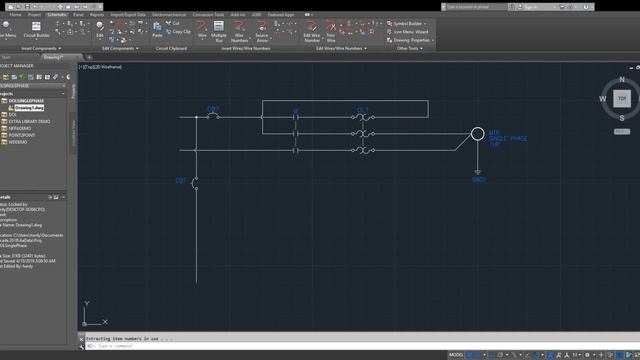Viewport: 640px width, 360px height.
Task: Open the Conversion Tools ribbon tab
Action: coord(208,15)
